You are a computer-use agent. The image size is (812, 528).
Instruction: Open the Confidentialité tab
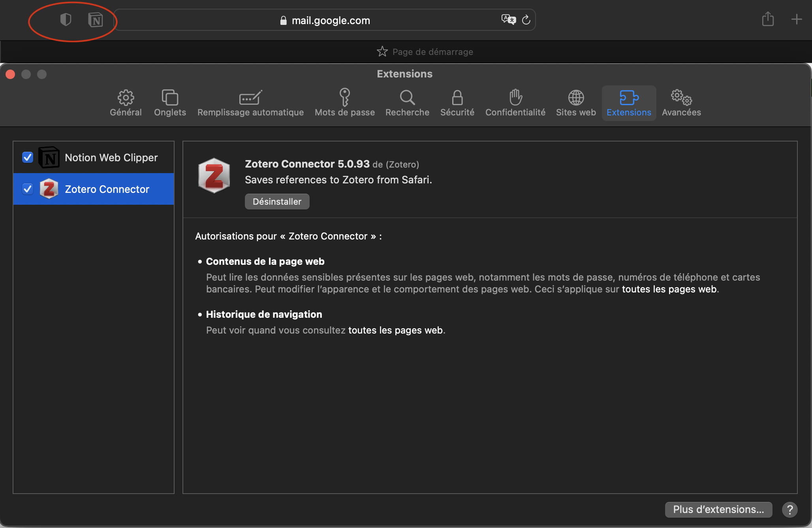click(515, 103)
